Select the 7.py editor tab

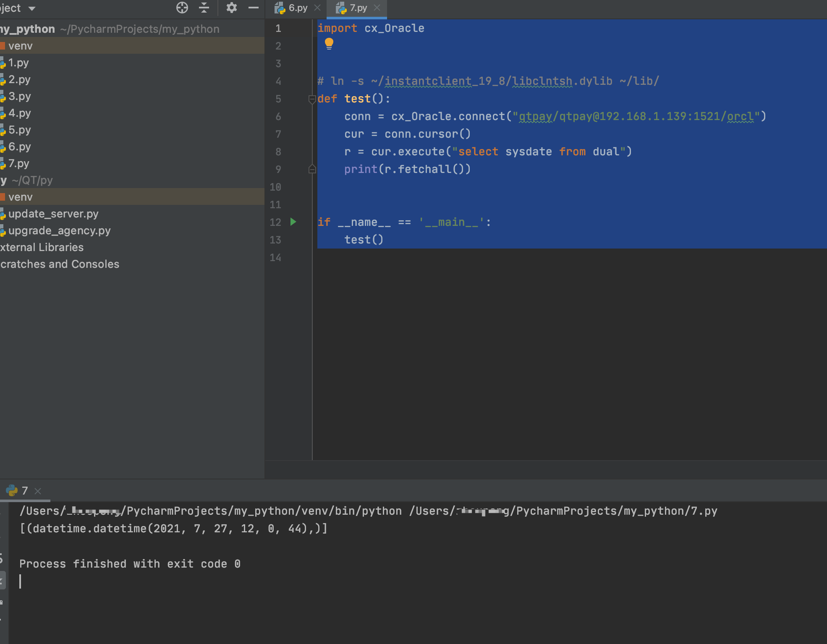(x=358, y=8)
